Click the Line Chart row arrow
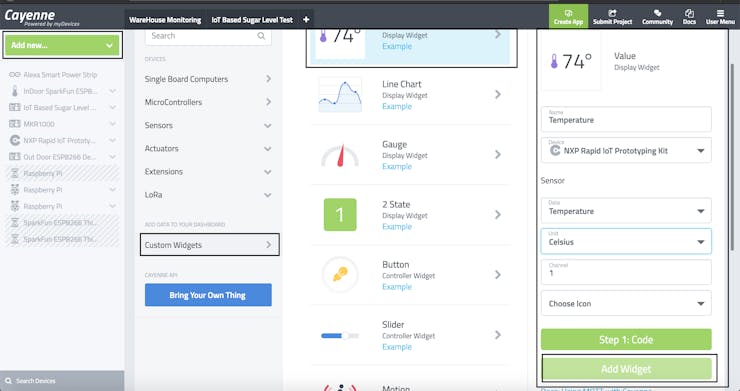Viewport: 740px width, 391px height. (x=497, y=94)
